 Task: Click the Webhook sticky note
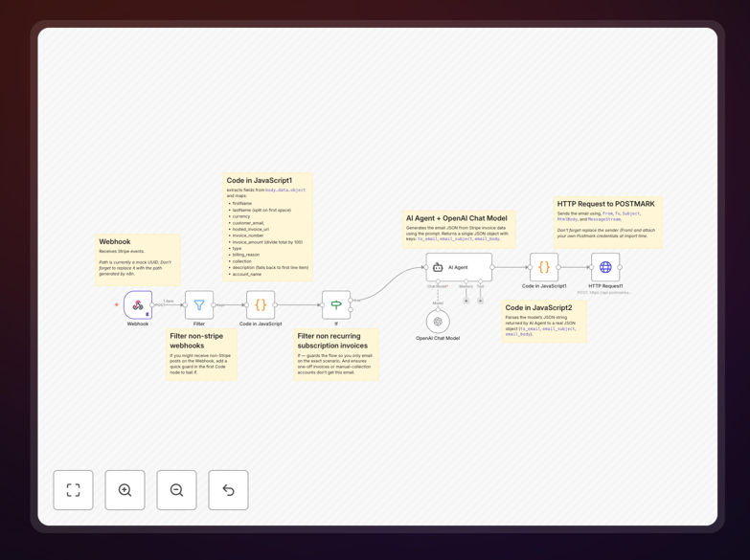point(138,259)
